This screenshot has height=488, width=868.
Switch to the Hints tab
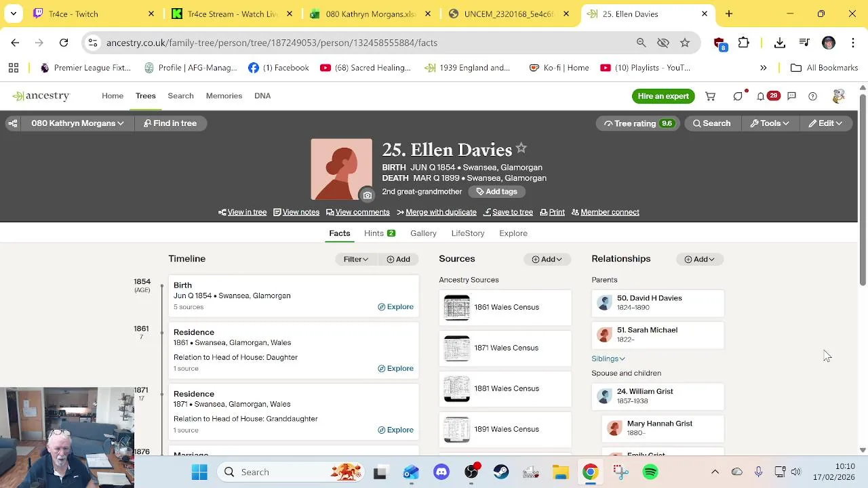380,233
